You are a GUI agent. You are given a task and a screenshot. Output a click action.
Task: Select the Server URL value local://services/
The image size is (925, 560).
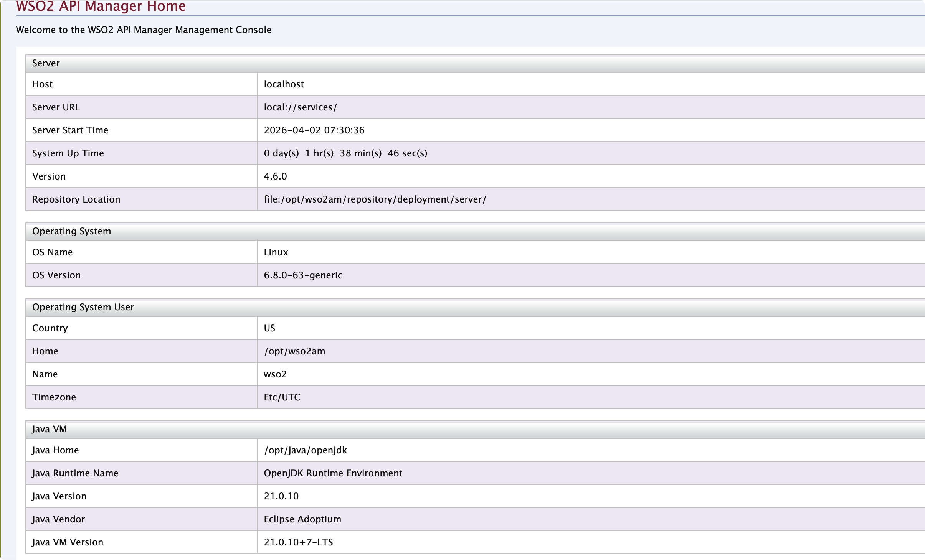point(300,107)
